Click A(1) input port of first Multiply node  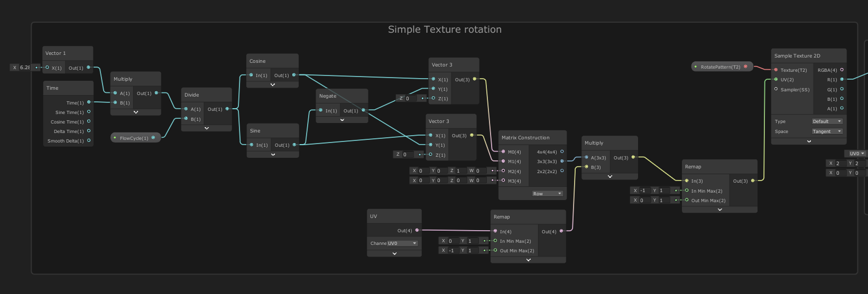coord(115,93)
